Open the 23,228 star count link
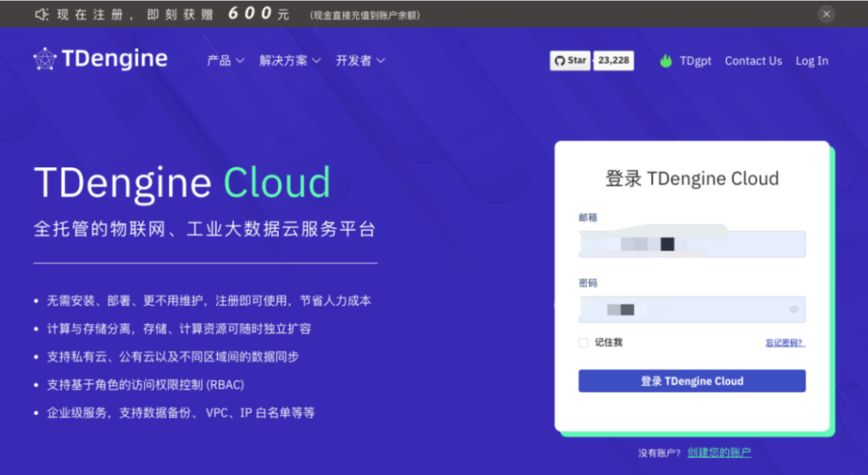 614,60
